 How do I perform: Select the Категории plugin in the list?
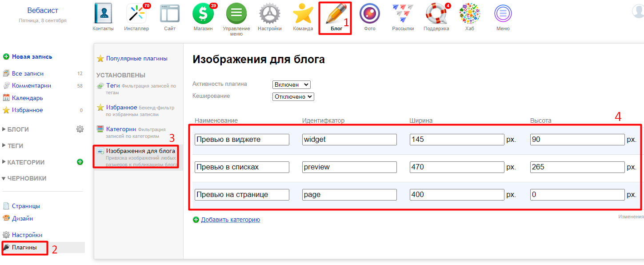121,129
